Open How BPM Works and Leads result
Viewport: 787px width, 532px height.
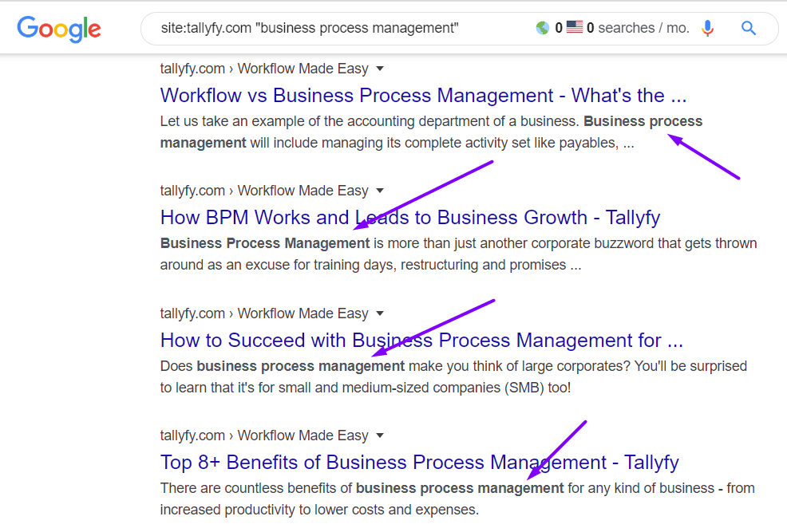coord(410,218)
